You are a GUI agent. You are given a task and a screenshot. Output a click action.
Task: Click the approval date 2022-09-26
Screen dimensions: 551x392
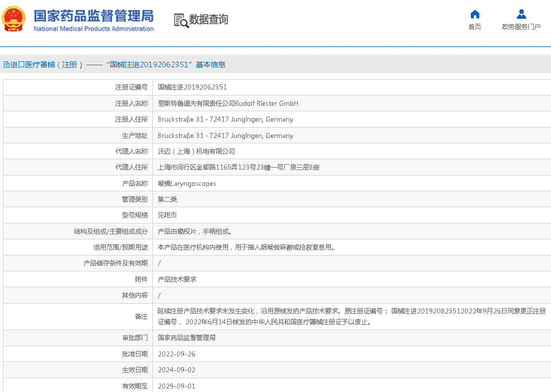point(177,354)
